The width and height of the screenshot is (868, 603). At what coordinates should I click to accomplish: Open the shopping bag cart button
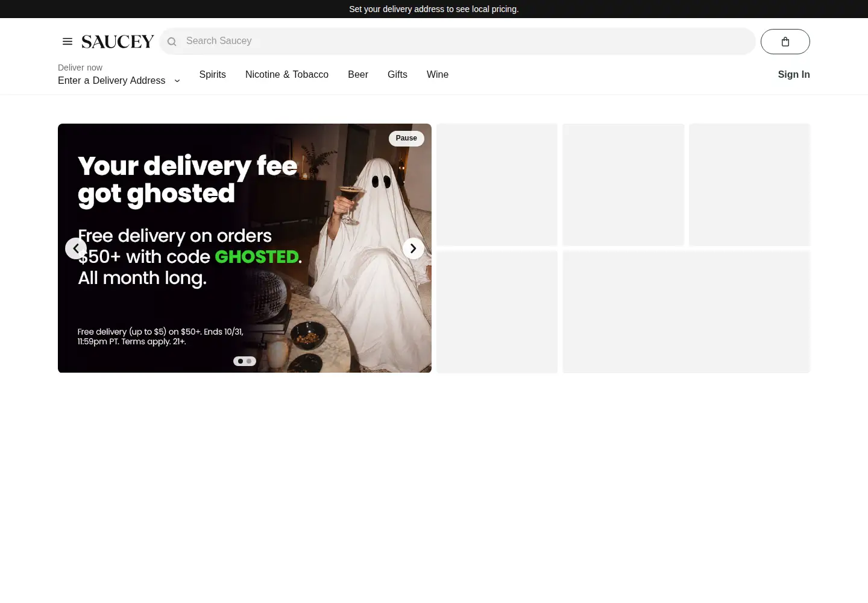[x=785, y=42]
